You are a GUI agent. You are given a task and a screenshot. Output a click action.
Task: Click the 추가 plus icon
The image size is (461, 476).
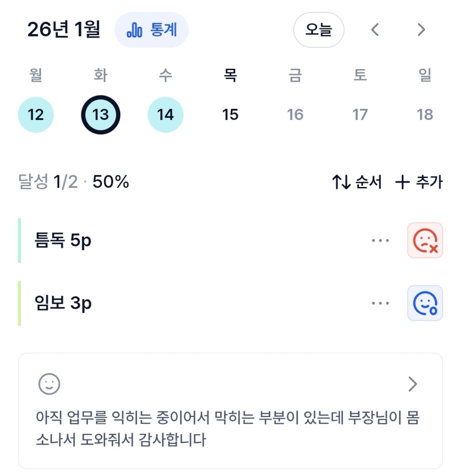click(x=402, y=182)
